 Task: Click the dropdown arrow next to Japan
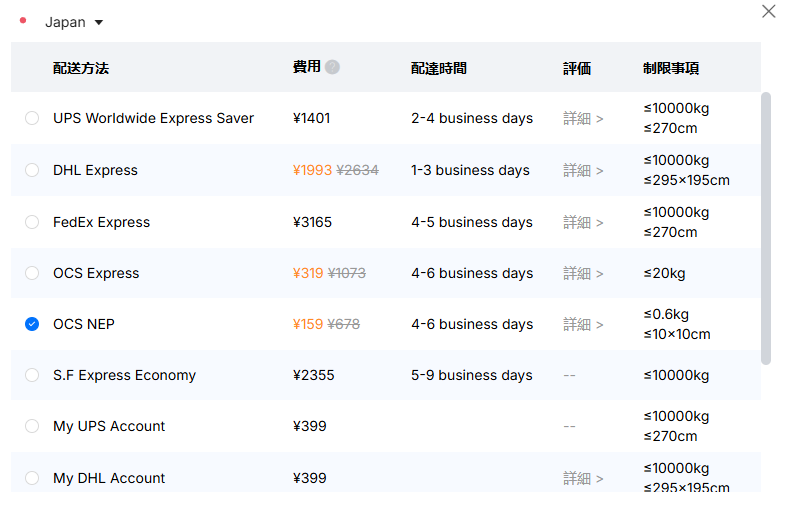[x=99, y=23]
